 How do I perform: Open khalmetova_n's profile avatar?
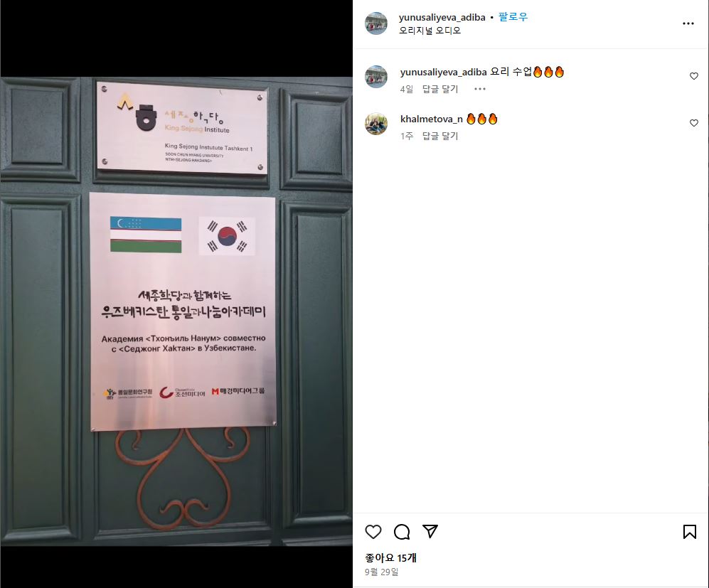(376, 124)
